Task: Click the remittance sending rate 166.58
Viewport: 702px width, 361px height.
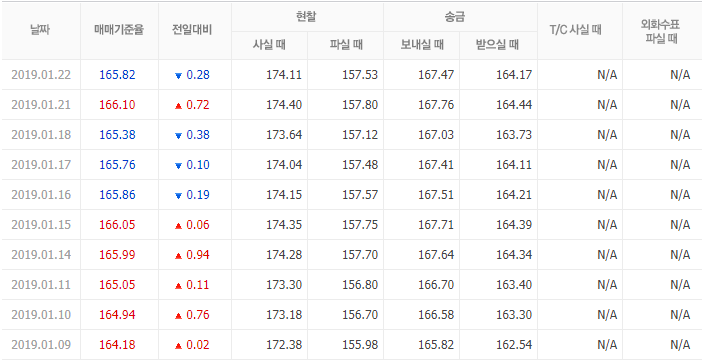Action: [x=436, y=315]
